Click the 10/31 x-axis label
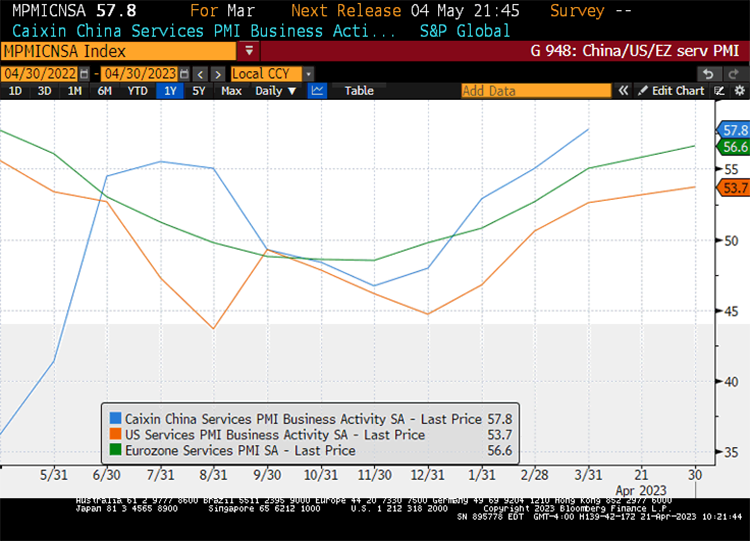The height and width of the screenshot is (541, 750). coord(320,475)
